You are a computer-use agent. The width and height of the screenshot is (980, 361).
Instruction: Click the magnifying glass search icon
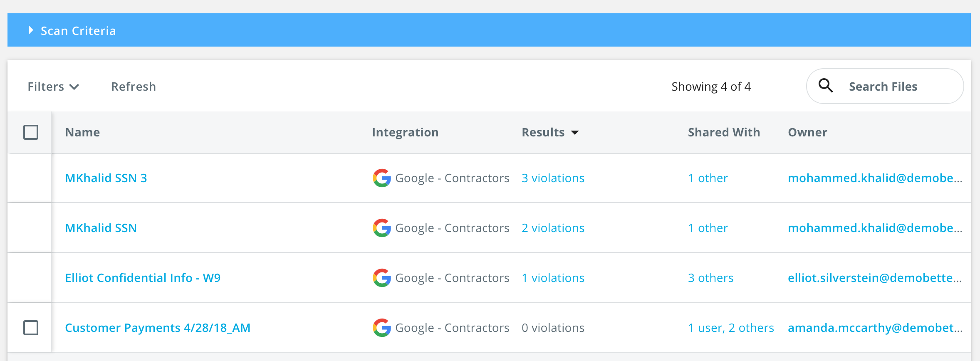(x=826, y=86)
